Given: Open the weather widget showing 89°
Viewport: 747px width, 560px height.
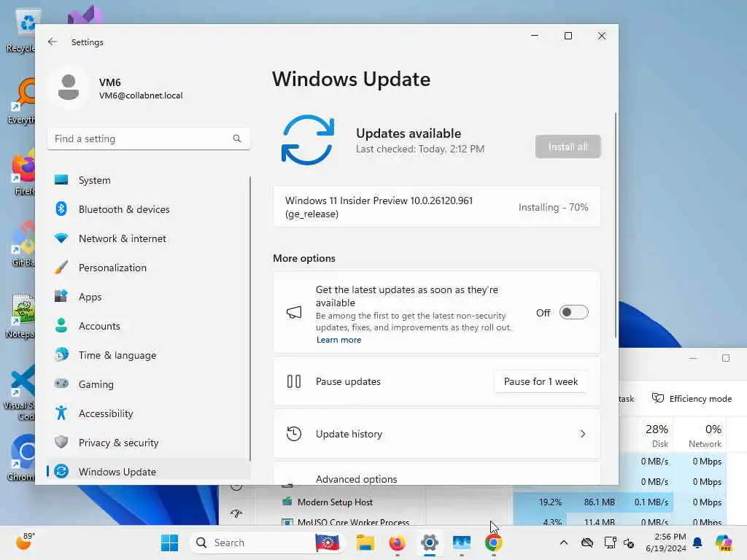Looking at the screenshot, I should 26,541.
